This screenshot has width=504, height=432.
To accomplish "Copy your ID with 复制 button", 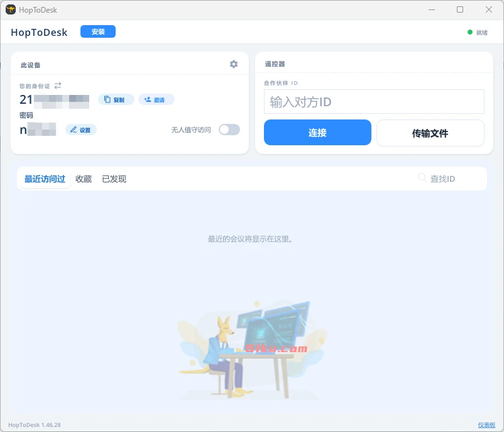I will click(116, 100).
